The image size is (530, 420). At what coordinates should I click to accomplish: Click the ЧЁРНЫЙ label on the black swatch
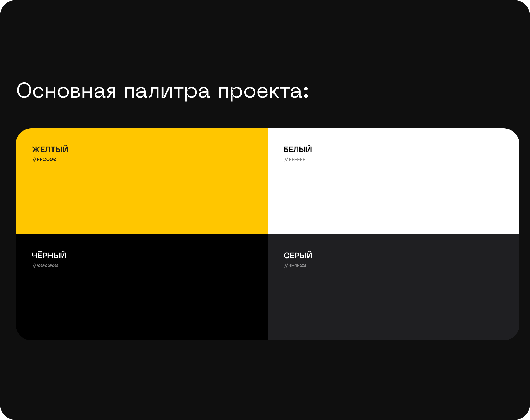click(49, 256)
